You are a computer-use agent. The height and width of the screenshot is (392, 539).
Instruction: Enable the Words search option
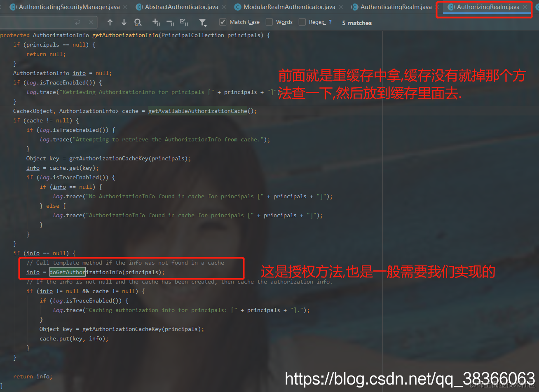270,22
